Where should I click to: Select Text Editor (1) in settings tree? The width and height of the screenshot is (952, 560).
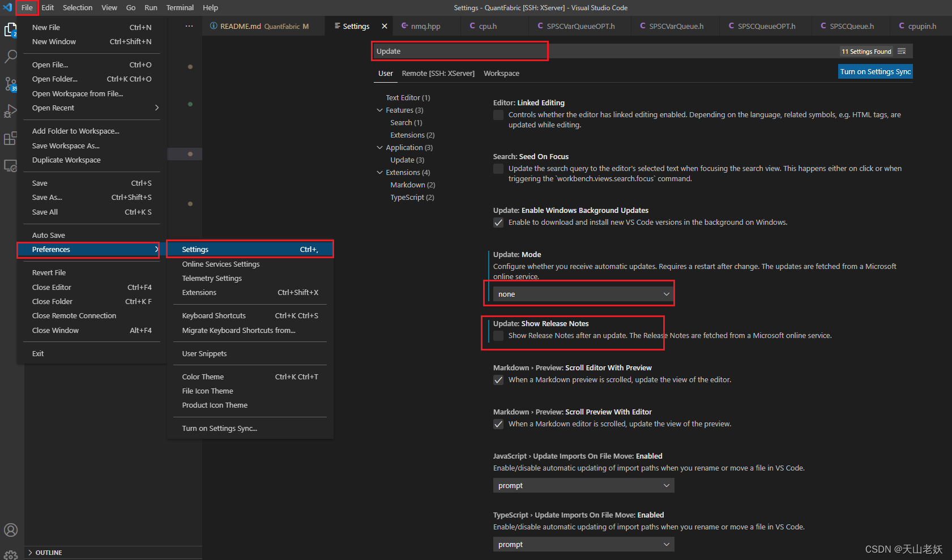point(408,97)
